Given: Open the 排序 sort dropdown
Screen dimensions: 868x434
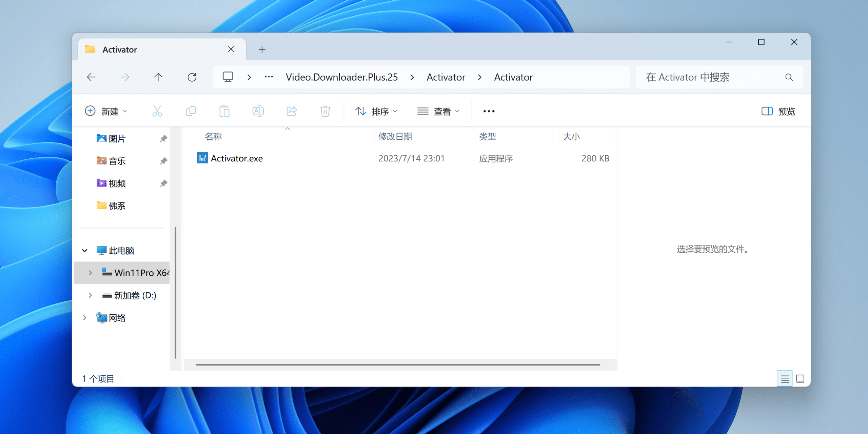Looking at the screenshot, I should coord(376,111).
